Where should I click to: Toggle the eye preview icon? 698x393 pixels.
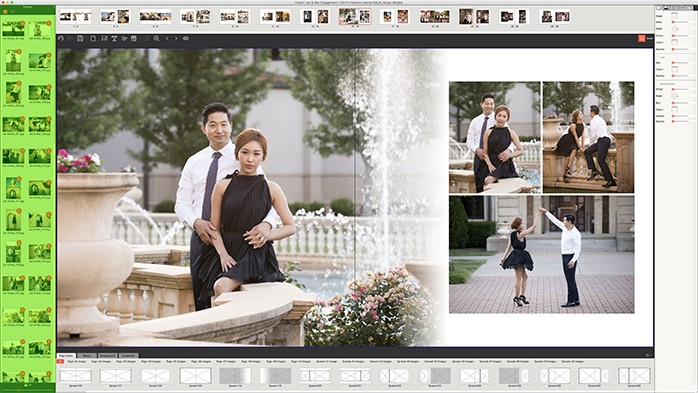click(186, 39)
